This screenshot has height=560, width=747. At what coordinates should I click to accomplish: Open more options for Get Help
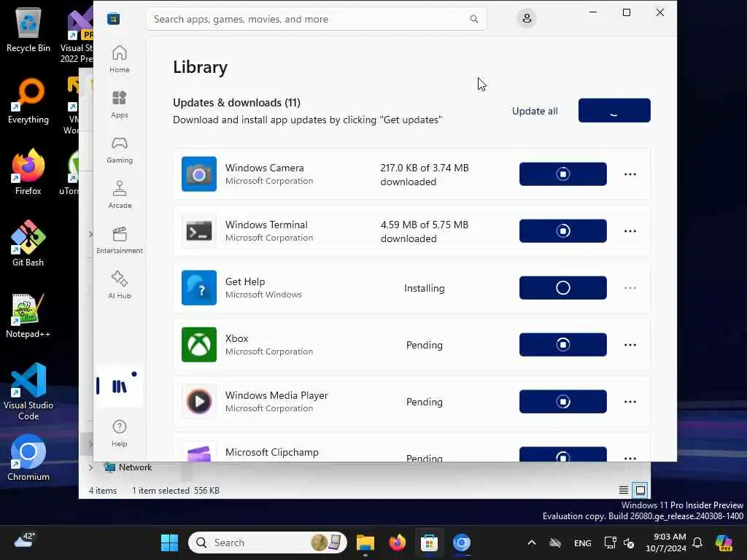pos(630,287)
